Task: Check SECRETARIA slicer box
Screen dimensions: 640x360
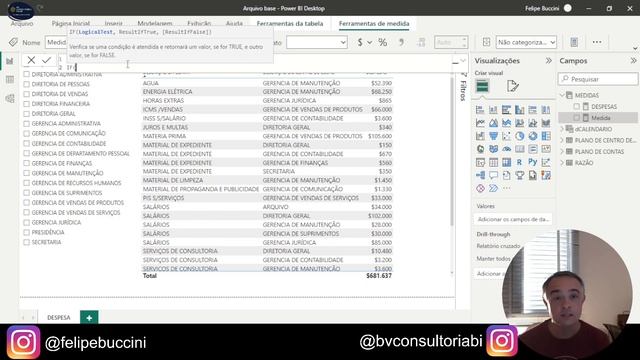Action: 27,242
